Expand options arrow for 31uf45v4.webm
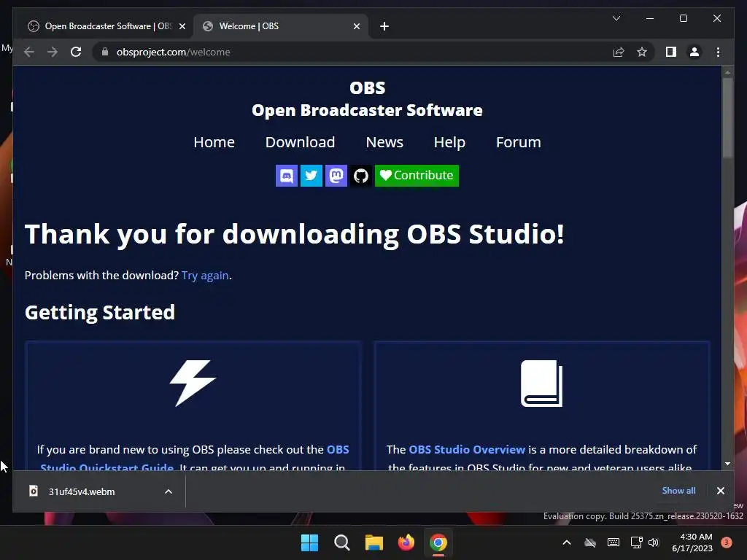The image size is (747, 560). [x=169, y=491]
